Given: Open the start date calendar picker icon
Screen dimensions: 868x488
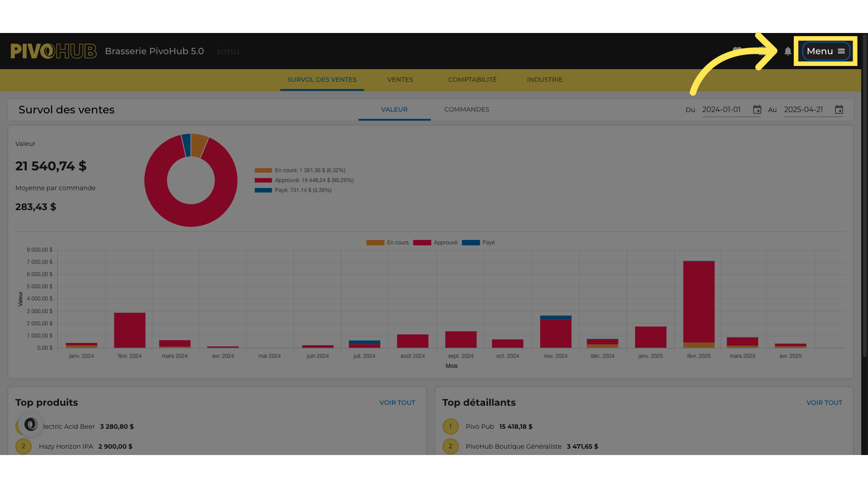Looking at the screenshot, I should pyautogui.click(x=757, y=110).
